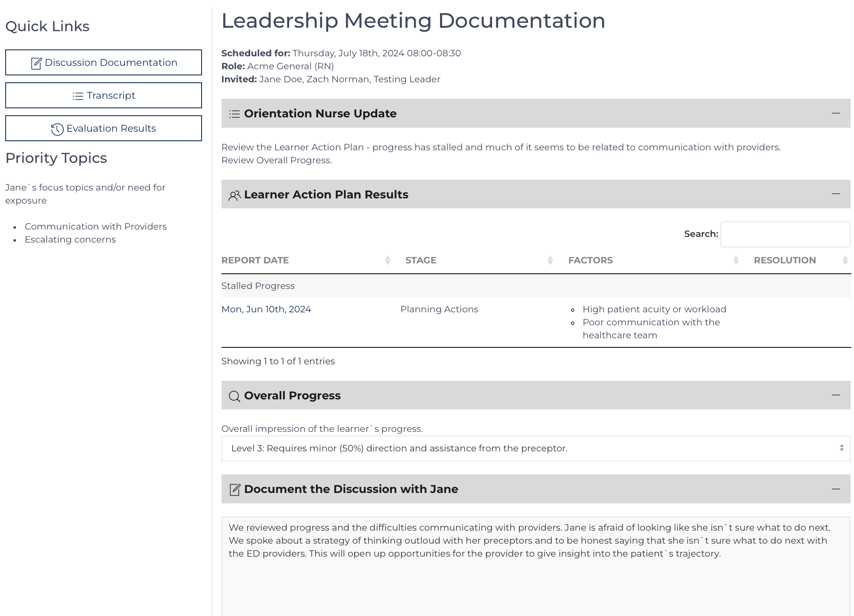Open the Evaluation Results quick link

pos(104,128)
